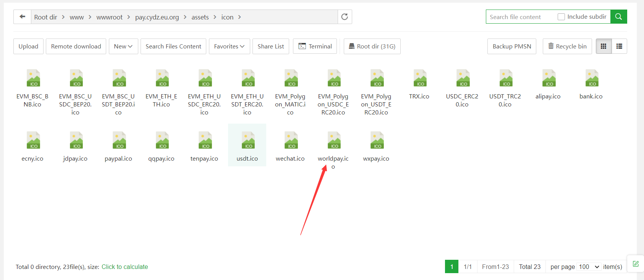Screen dimensions: 644x280
Task: Click Search Files Content button
Action: [173, 46]
